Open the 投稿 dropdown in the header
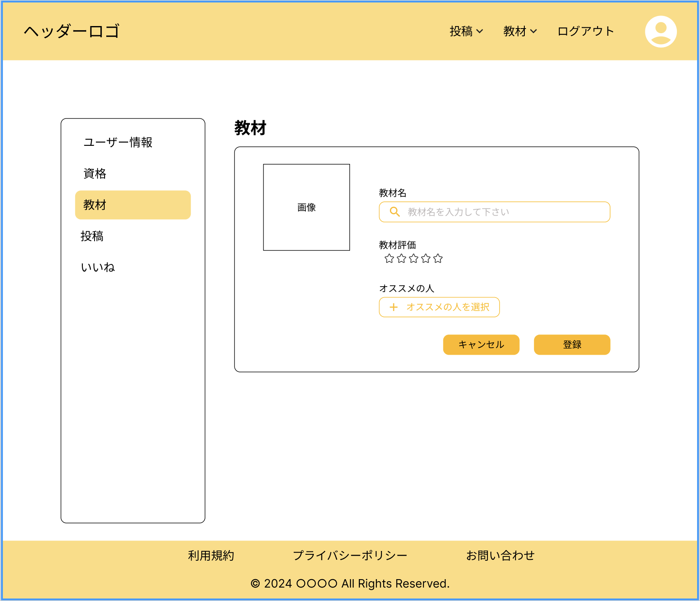The height and width of the screenshot is (601, 700). [x=466, y=31]
